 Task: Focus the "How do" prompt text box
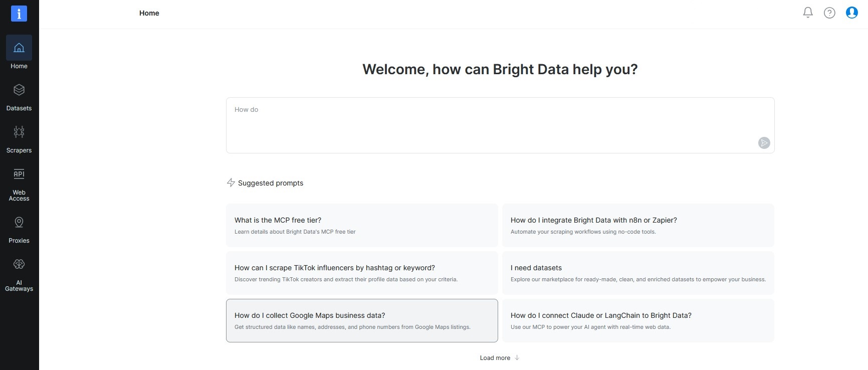pos(500,125)
